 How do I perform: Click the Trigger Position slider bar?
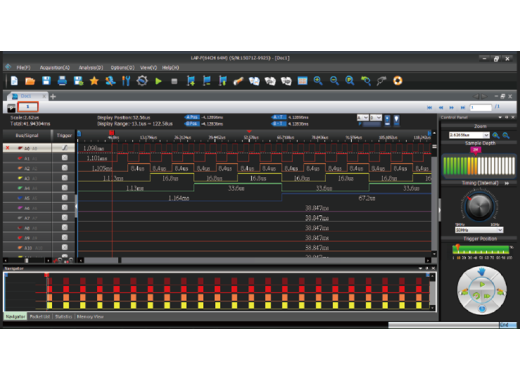coord(480,249)
